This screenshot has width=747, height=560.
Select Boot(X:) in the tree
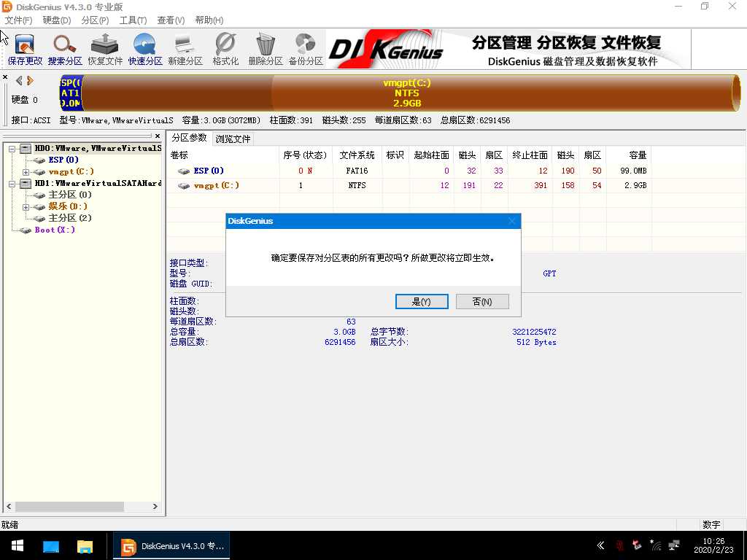point(55,230)
